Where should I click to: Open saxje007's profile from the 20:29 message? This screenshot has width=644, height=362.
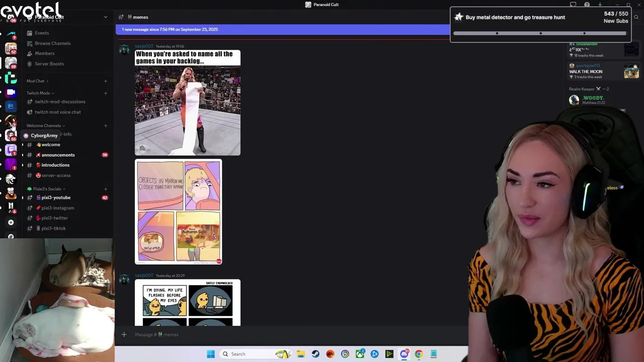[144, 276]
